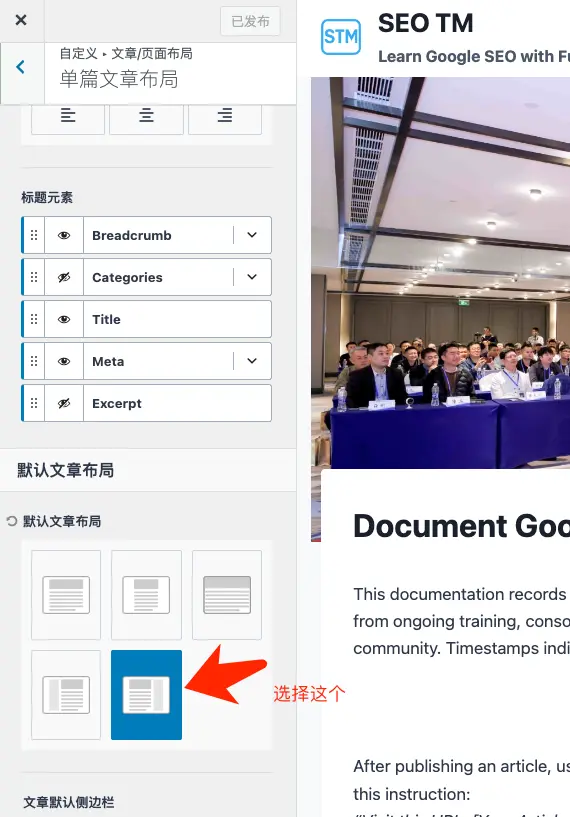Click the 已发布 publish button
The height and width of the screenshot is (817, 570).
click(250, 21)
